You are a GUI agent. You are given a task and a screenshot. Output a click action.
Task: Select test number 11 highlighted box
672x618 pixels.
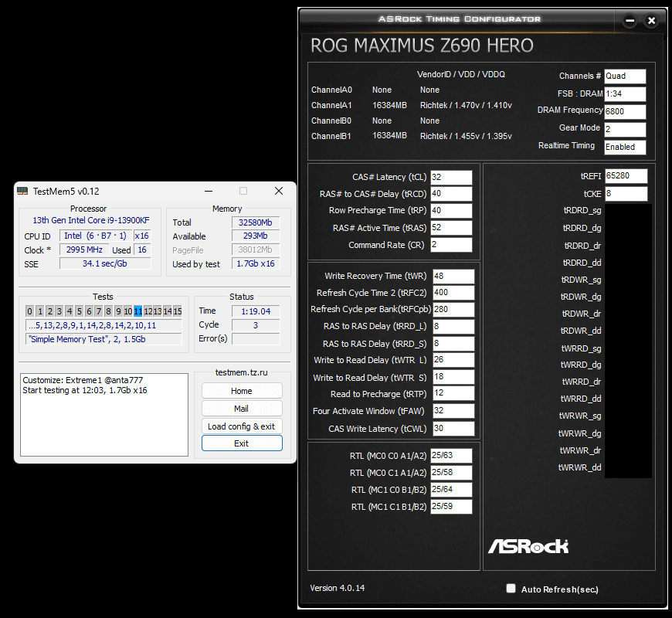pos(138,311)
